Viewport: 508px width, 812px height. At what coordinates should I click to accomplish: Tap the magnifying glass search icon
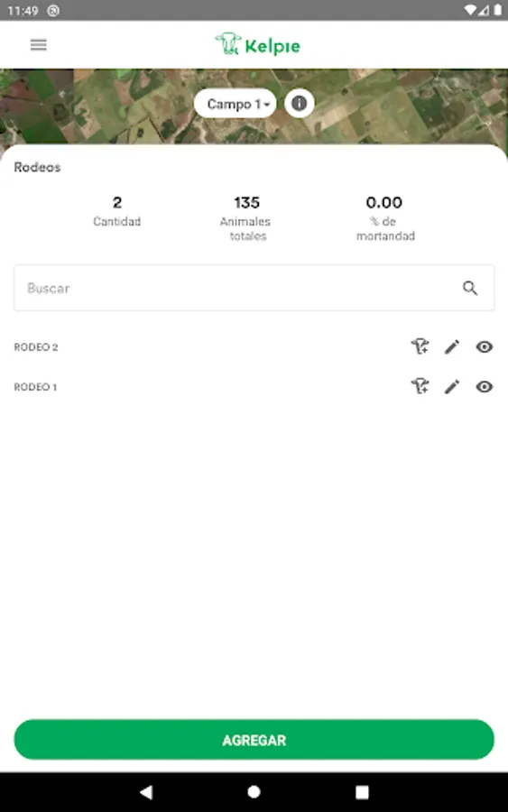(470, 288)
